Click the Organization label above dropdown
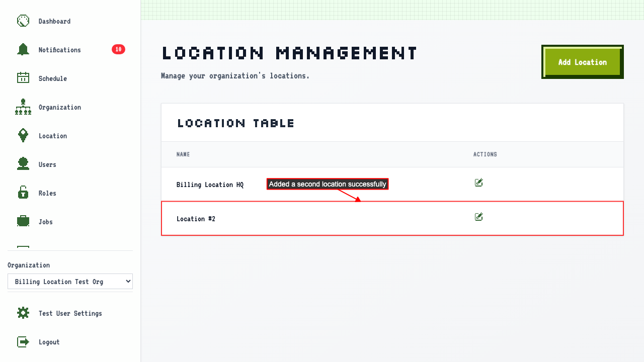Viewport: 644px width, 362px height. click(29, 265)
